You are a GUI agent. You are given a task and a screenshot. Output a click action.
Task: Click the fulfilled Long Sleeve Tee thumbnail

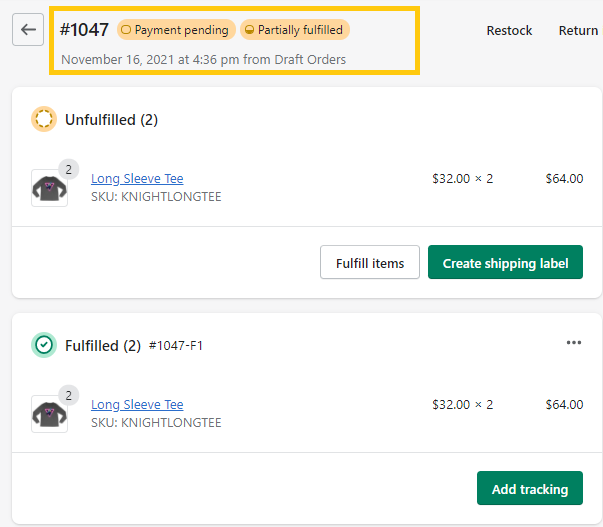[48, 414]
